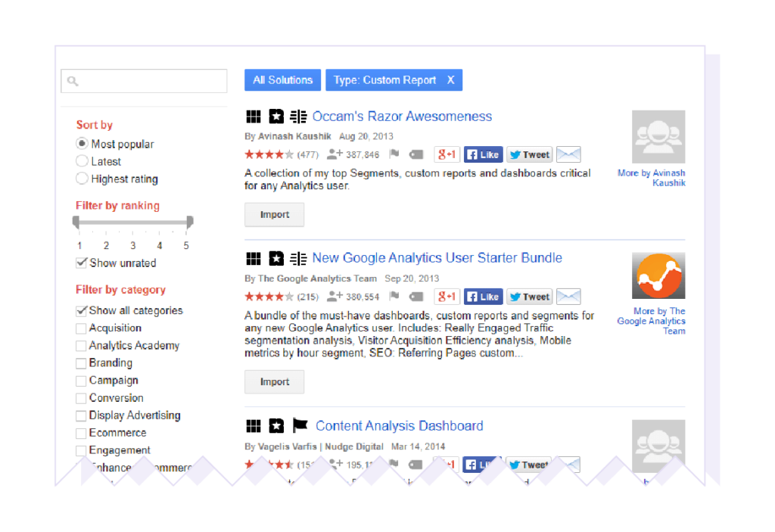
Task: Click the tag icon in Starter Bundle rating row
Action: click(x=416, y=297)
